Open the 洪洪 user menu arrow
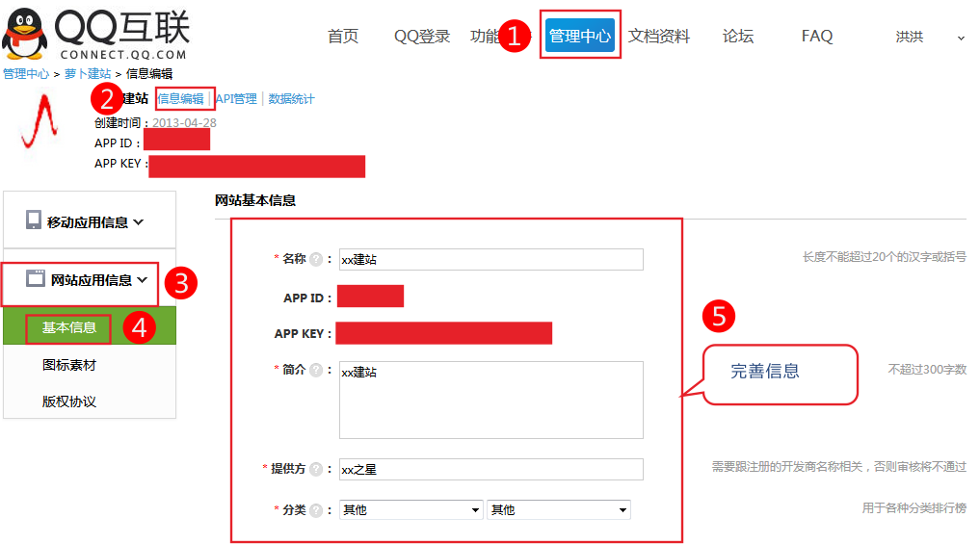 pos(961,38)
